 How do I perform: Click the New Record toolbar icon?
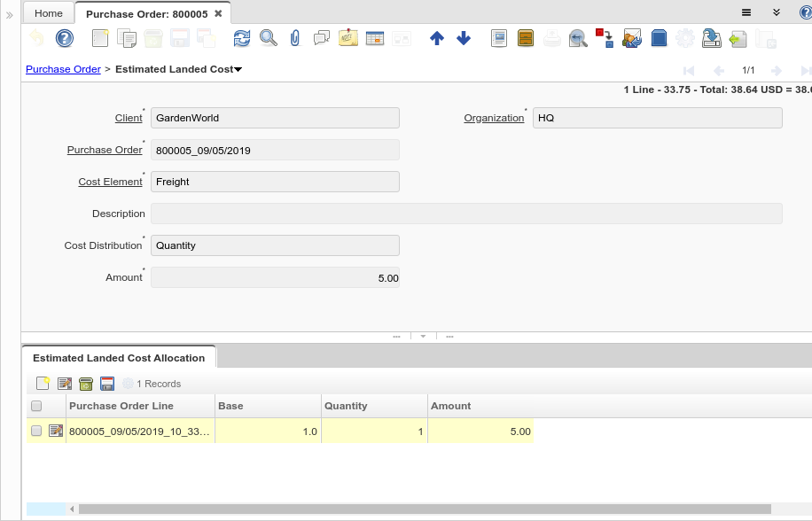(100, 38)
